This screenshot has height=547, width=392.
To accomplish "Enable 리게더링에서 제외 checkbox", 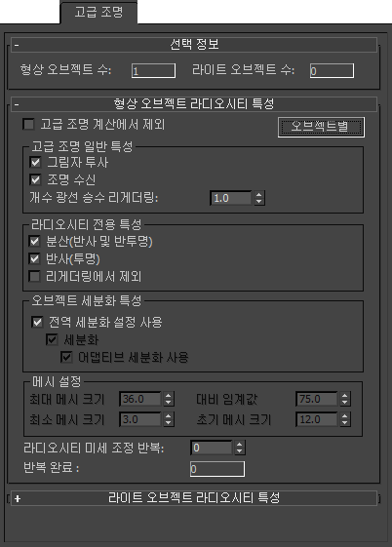I will (x=34, y=276).
